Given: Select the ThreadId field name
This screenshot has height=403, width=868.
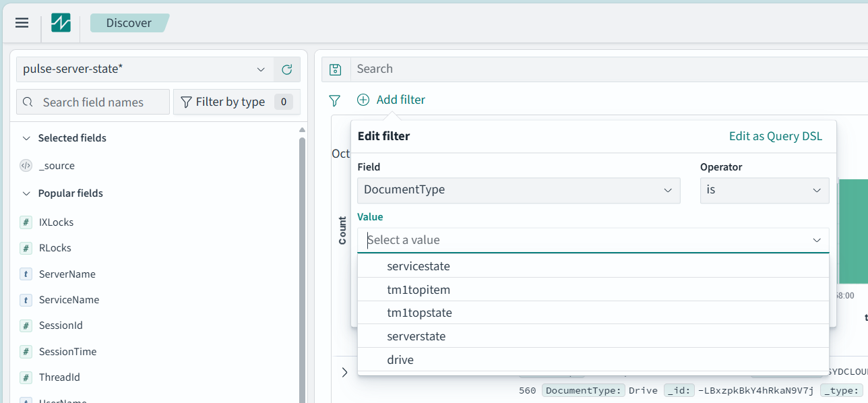Looking at the screenshot, I should 60,377.
